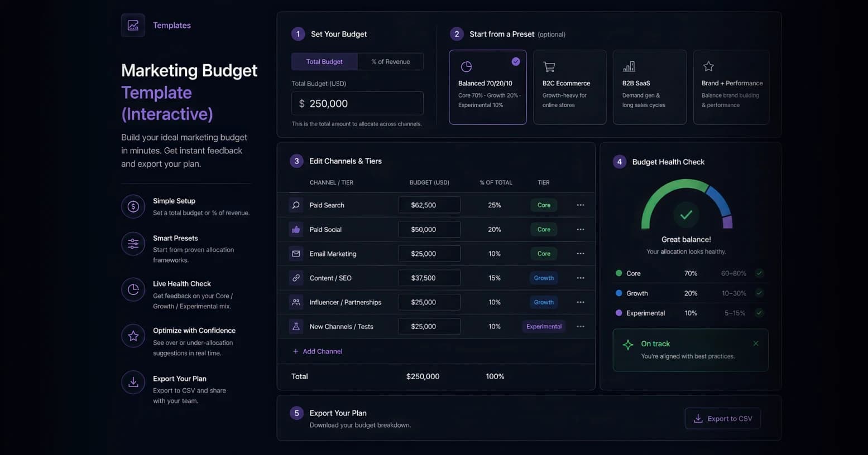Click the star icon on Brand + Performance

pyautogui.click(x=708, y=66)
